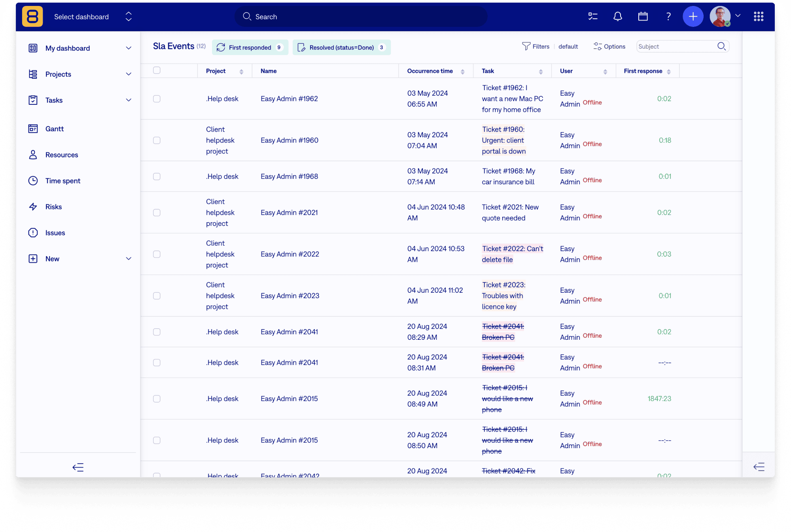Click the default filter link

click(568, 47)
